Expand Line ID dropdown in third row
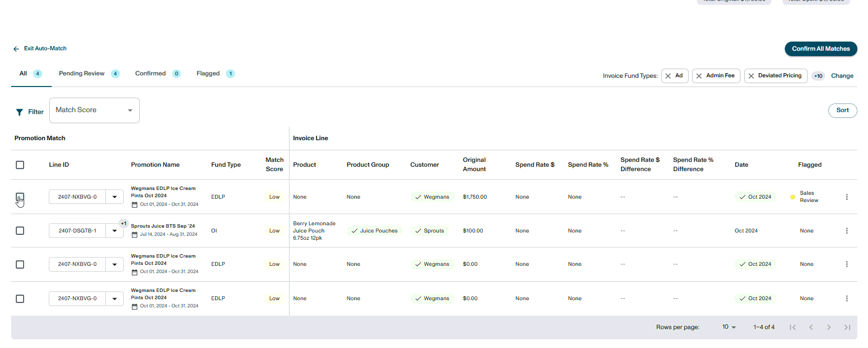This screenshot has width=868, height=348. pyautogui.click(x=115, y=264)
